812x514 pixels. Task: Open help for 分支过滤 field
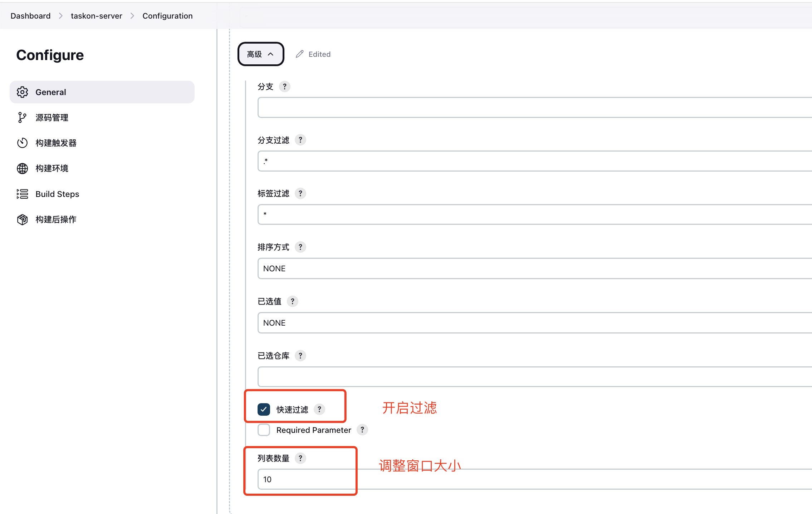[300, 140]
